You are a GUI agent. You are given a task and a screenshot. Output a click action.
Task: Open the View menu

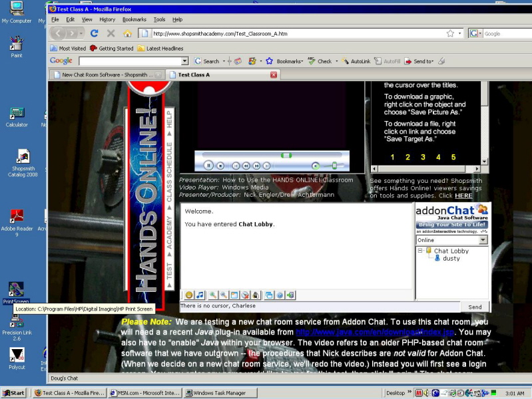tap(87, 19)
